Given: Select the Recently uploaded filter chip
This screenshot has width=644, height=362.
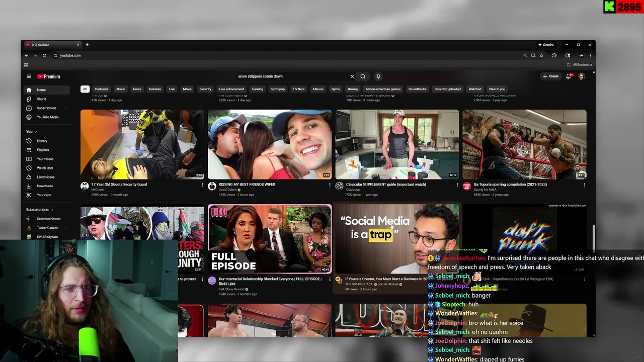Looking at the screenshot, I should [x=447, y=89].
